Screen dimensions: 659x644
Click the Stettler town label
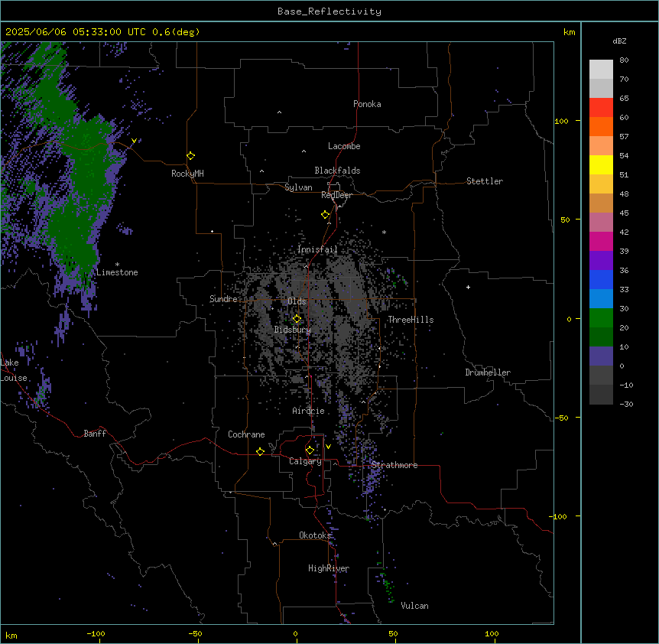(484, 181)
